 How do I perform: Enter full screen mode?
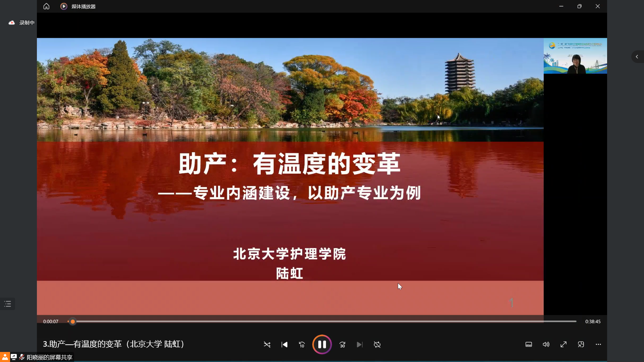[x=563, y=344]
